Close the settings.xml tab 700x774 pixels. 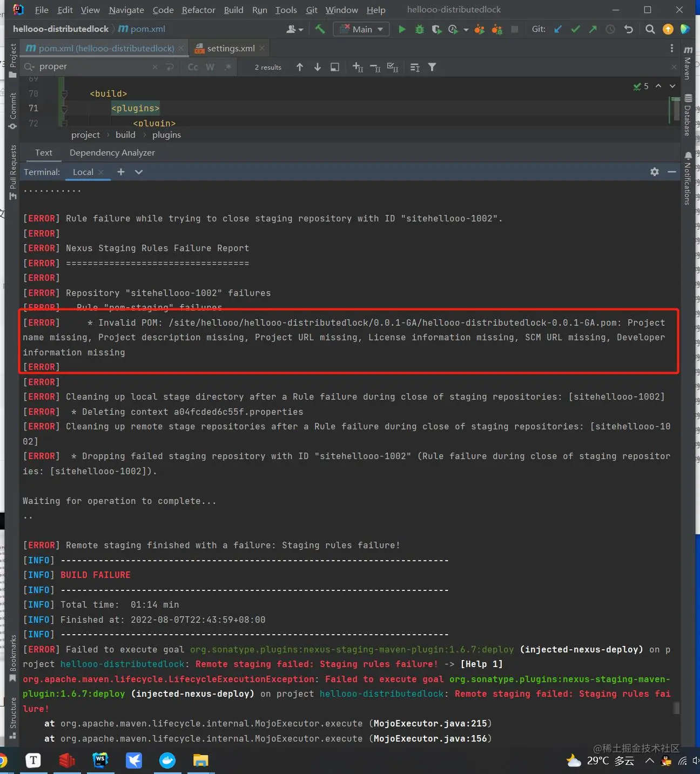click(262, 48)
